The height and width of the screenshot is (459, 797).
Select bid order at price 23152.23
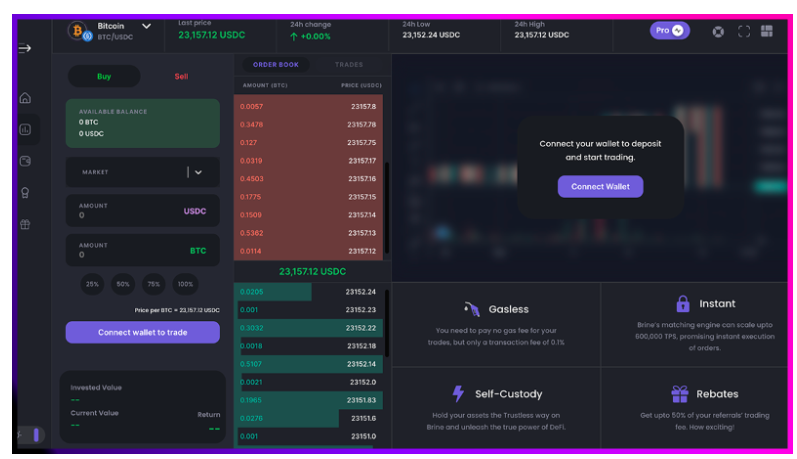tap(308, 310)
